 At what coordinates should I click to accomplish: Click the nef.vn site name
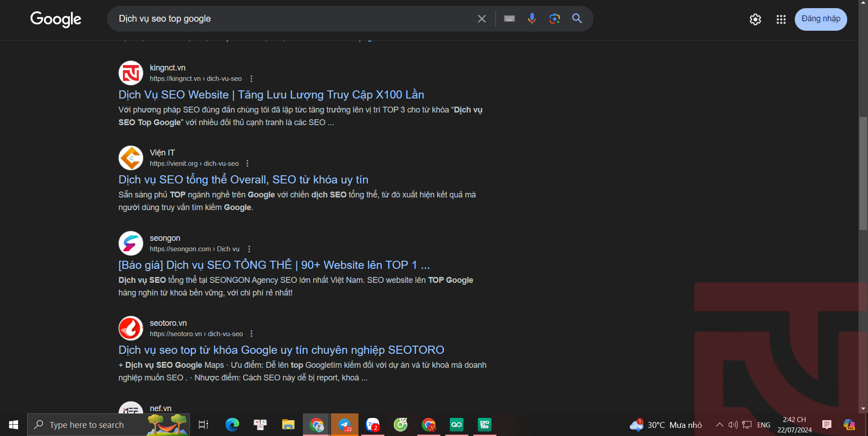[160, 408]
